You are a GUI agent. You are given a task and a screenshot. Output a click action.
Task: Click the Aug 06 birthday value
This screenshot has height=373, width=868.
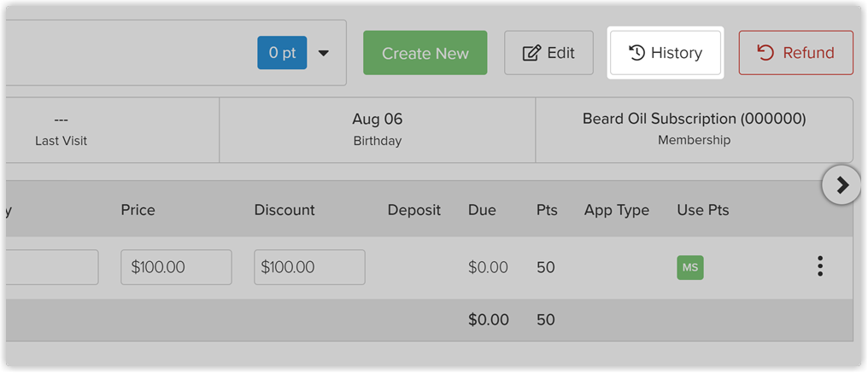pyautogui.click(x=378, y=119)
